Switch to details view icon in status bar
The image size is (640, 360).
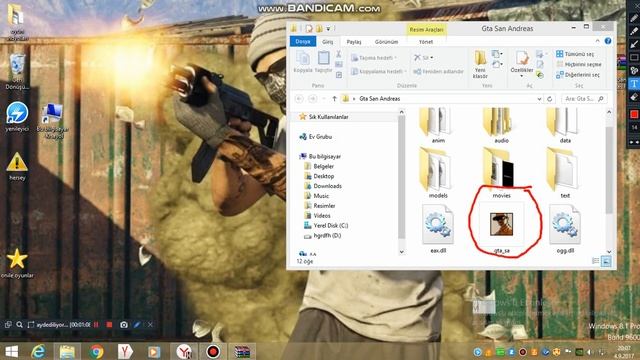(x=596, y=261)
